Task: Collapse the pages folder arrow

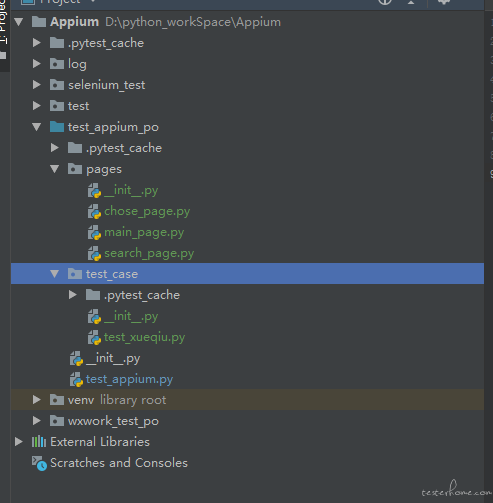Action: [54, 169]
